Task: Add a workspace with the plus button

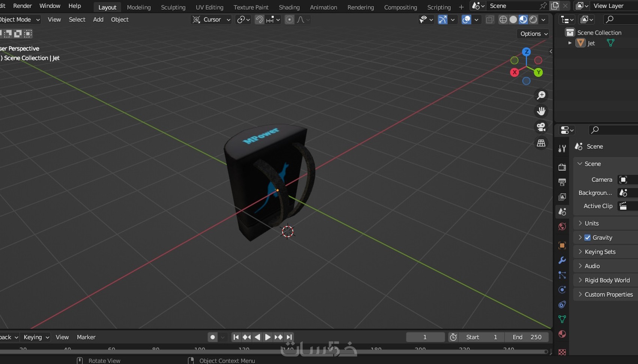Action: 461,7
